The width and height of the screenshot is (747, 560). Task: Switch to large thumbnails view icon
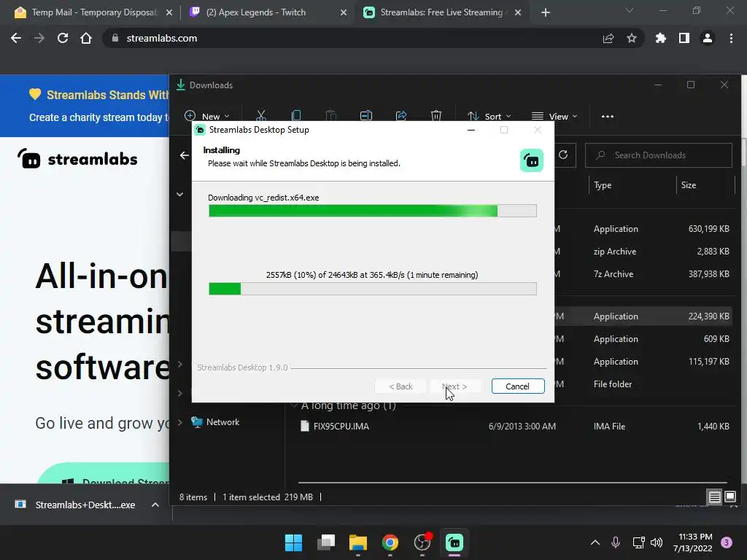(x=730, y=497)
